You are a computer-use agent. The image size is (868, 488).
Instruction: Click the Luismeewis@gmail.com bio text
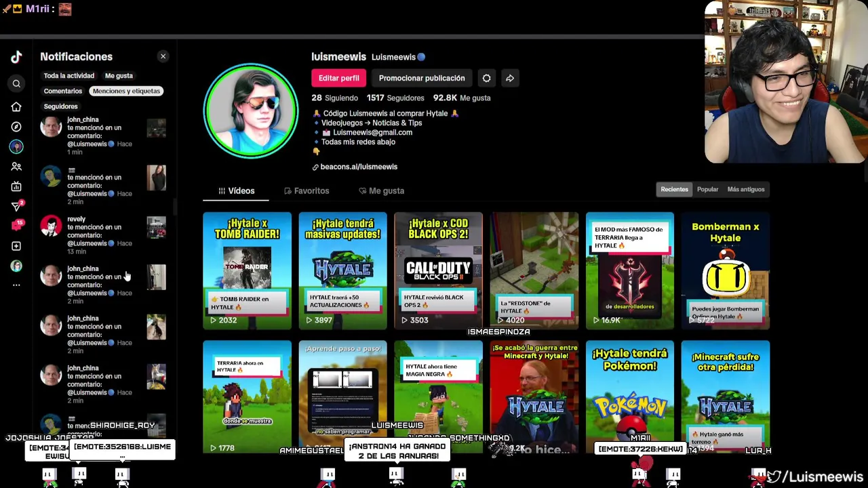click(x=372, y=132)
